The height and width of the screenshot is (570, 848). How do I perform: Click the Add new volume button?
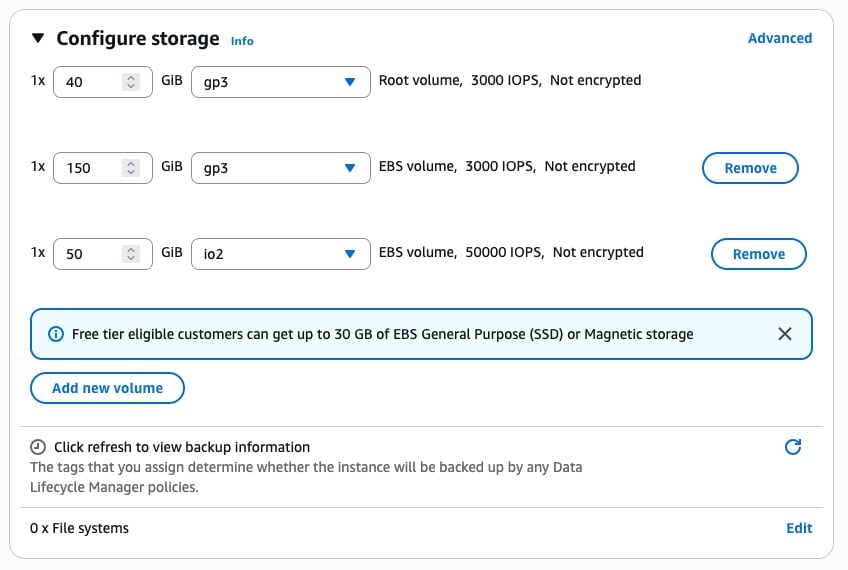click(x=107, y=388)
